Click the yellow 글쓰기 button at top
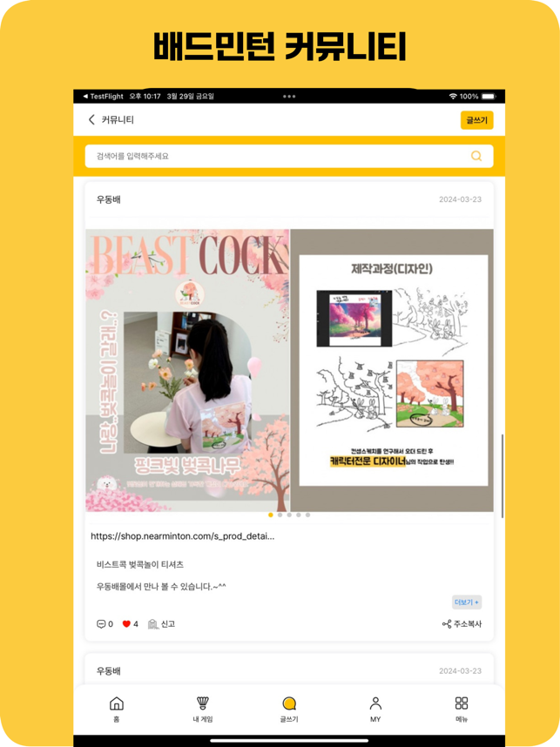560x747 pixels. point(476,120)
